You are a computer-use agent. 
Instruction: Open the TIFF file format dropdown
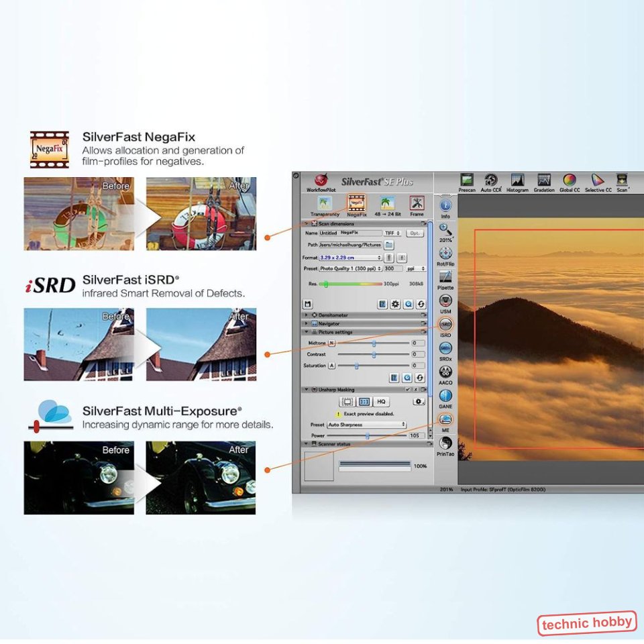tap(392, 233)
